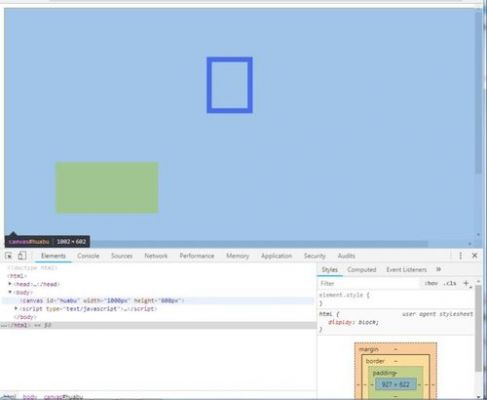Click the styles Filter input field

point(368,283)
